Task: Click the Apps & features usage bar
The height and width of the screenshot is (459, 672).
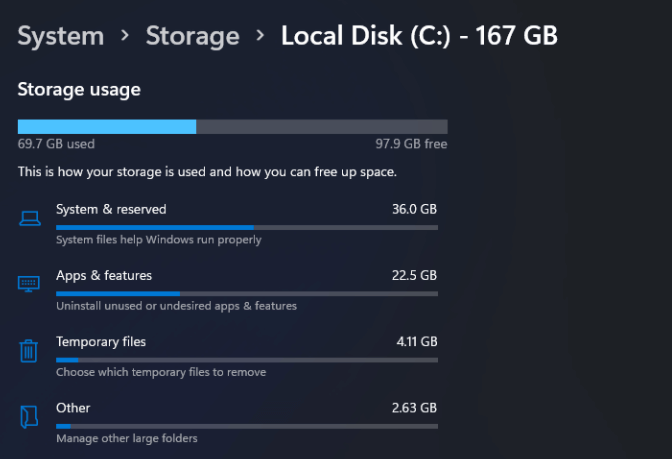Action: [x=246, y=294]
